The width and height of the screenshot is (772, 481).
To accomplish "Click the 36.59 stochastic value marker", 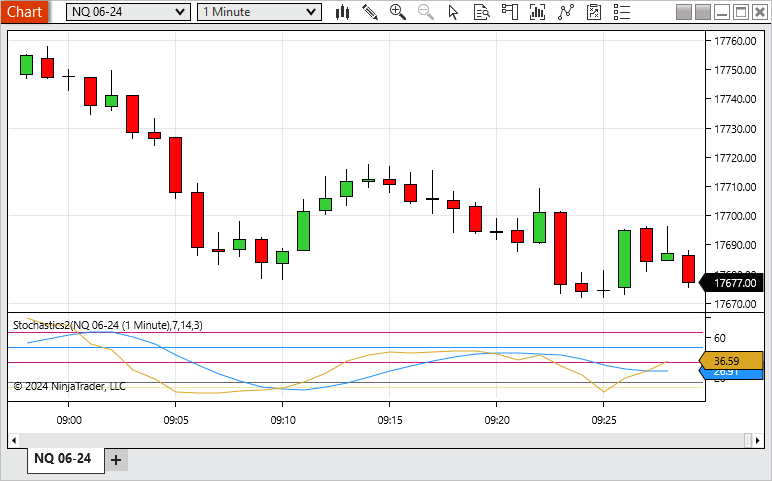I will coord(731,361).
